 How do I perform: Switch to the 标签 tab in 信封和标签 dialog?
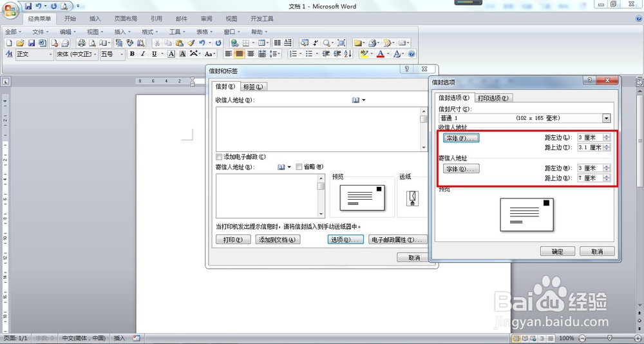coord(253,87)
